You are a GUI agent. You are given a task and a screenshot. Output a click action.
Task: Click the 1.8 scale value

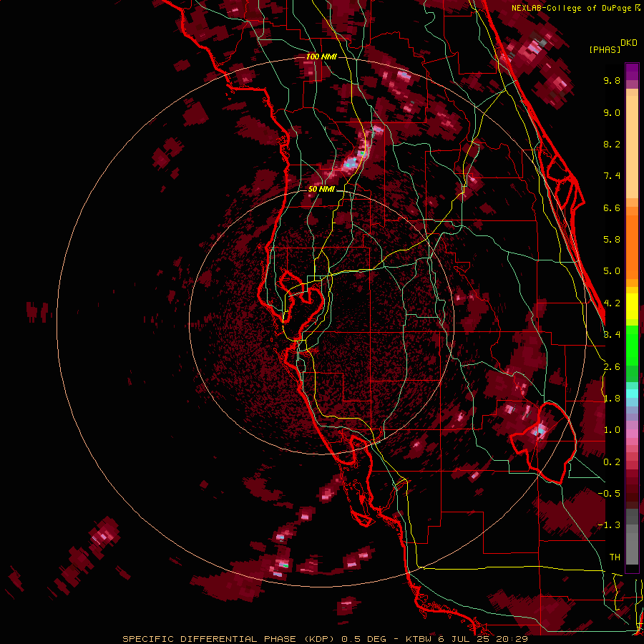(x=612, y=399)
